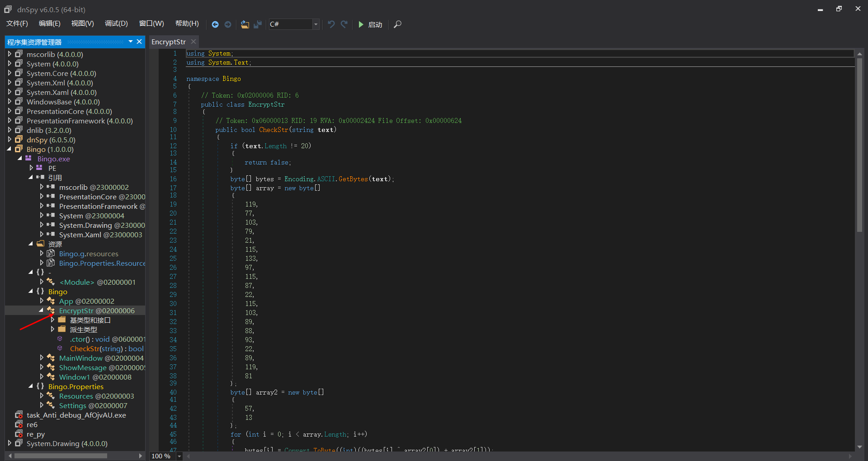Click the re6 assembly icon

(x=19, y=424)
